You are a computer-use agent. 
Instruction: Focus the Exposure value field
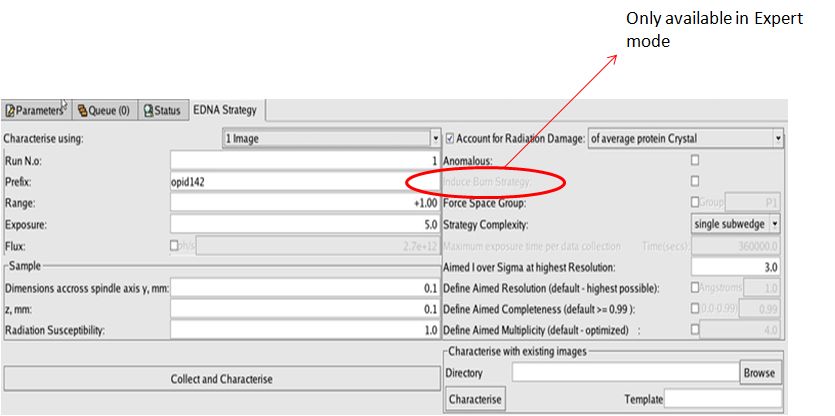[305, 224]
